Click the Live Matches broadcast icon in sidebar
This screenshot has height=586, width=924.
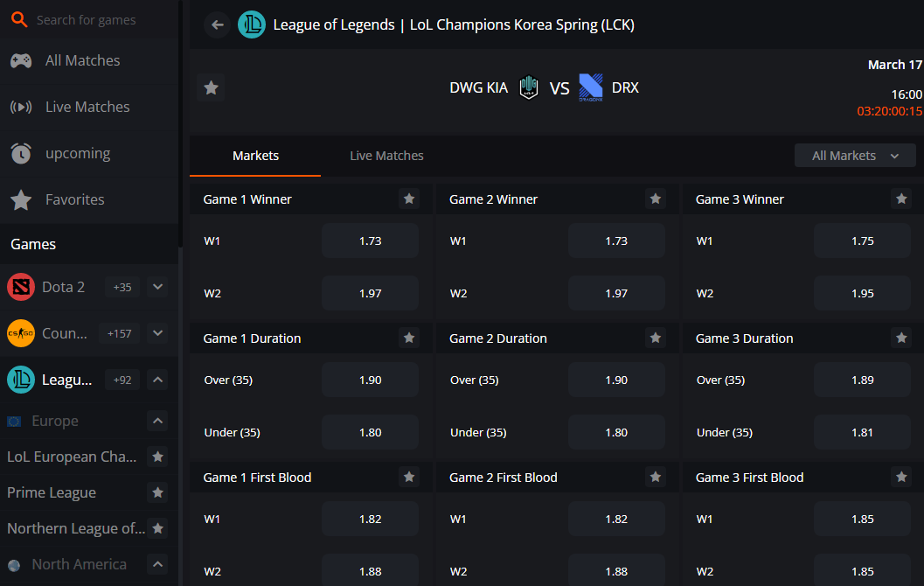[21, 107]
